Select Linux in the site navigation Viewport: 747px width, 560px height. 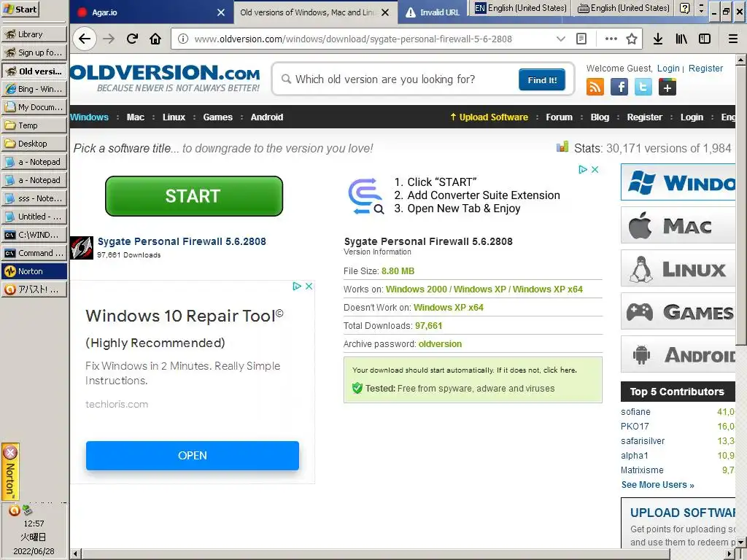[174, 117]
